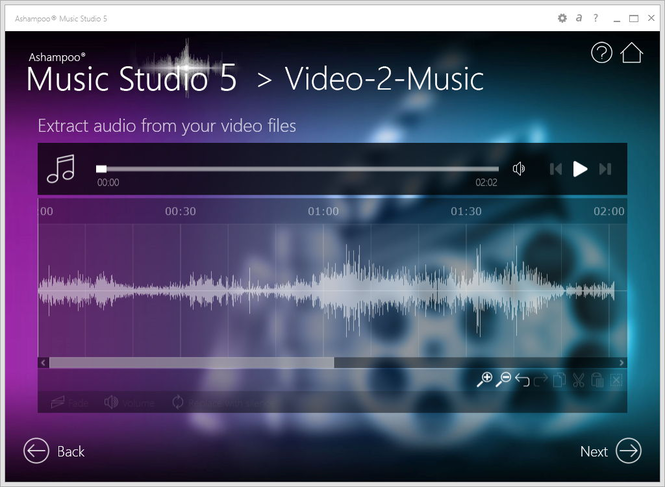This screenshot has width=665, height=487.
Task: Click the 00:30 timeline marker
Action: (x=181, y=211)
